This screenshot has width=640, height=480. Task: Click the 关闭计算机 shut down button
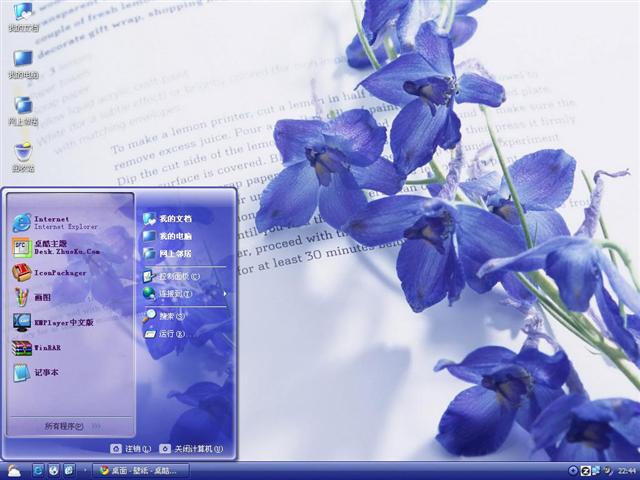[x=191, y=449]
